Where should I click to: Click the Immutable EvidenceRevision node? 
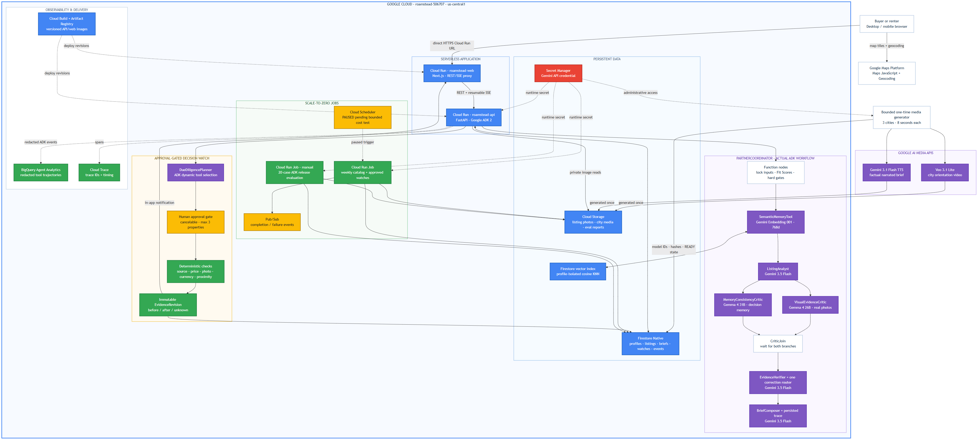pos(168,305)
